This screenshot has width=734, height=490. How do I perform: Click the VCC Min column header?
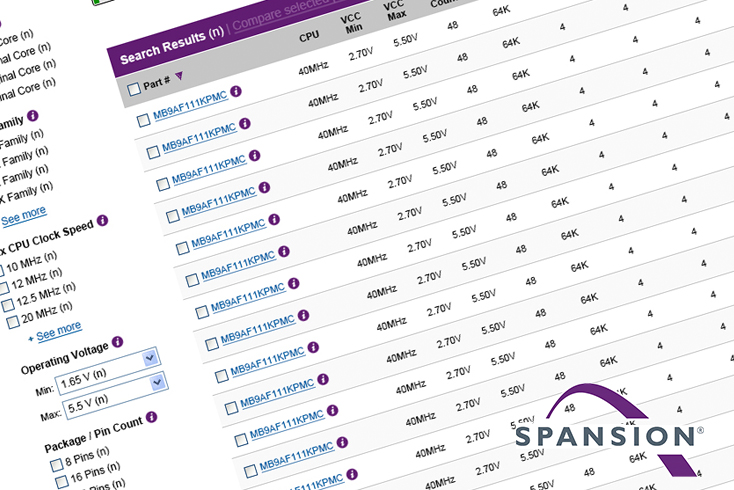tap(352, 23)
